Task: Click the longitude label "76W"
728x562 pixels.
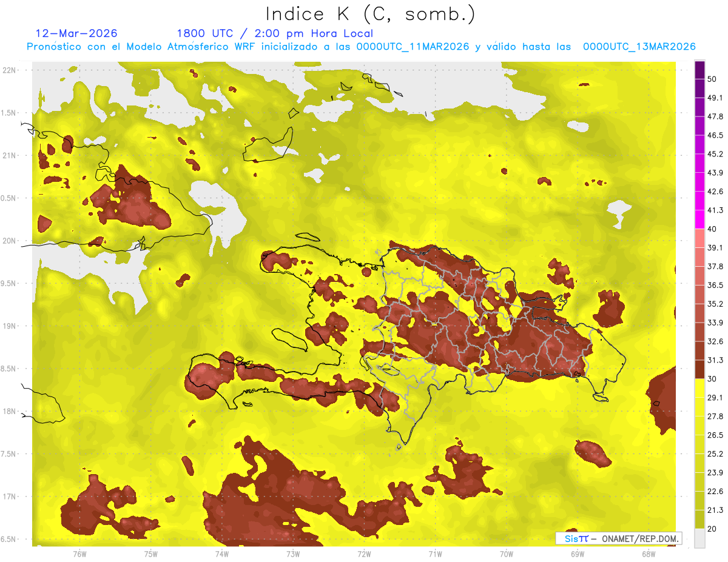Action: point(79,554)
